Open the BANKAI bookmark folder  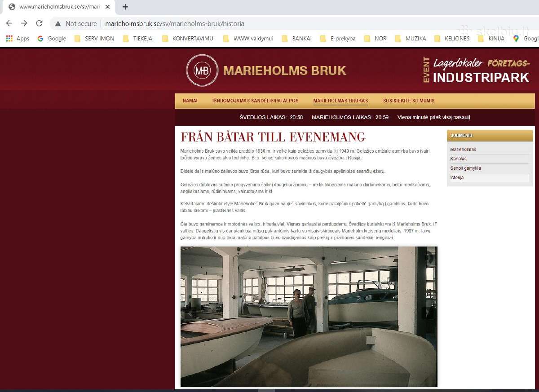(296, 39)
